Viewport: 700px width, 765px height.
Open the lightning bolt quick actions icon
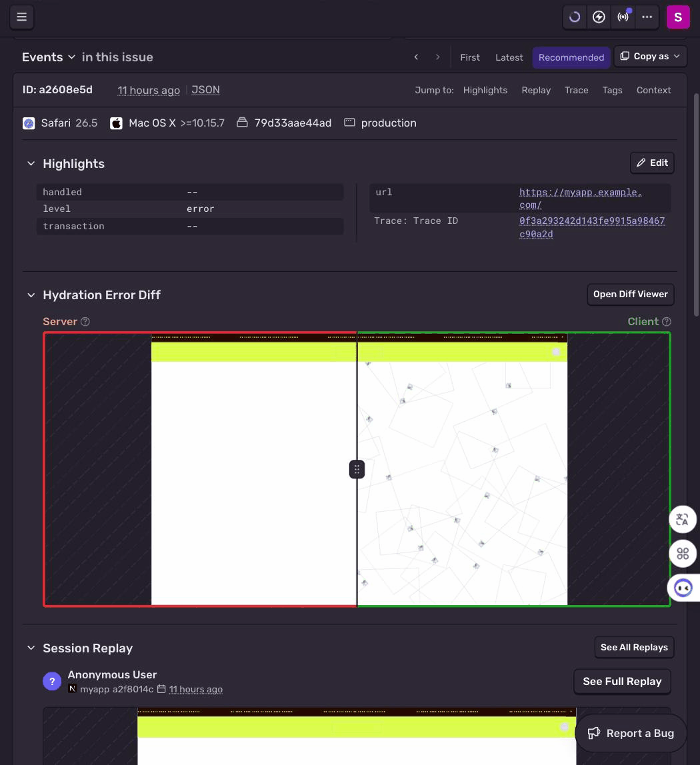pos(599,17)
